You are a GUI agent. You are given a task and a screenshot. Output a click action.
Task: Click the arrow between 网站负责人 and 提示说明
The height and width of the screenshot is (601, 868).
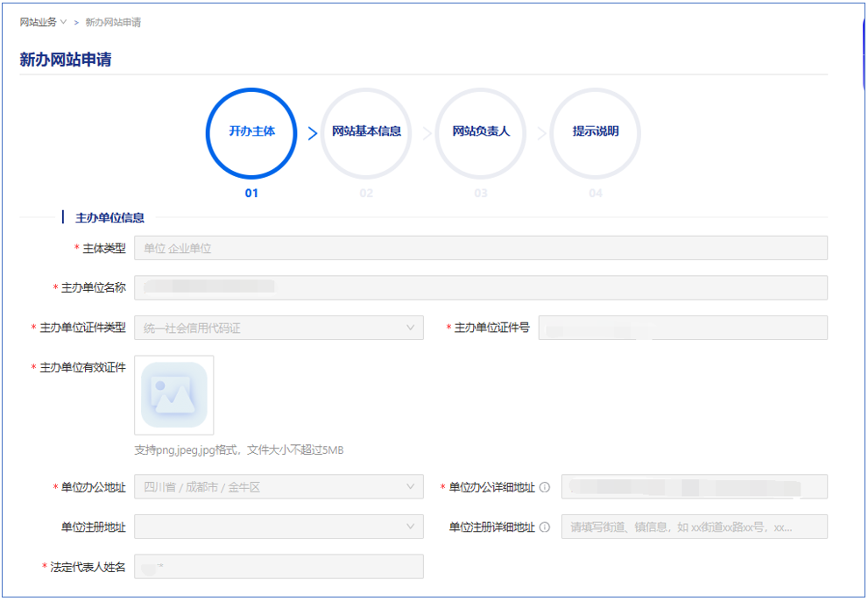(x=541, y=134)
